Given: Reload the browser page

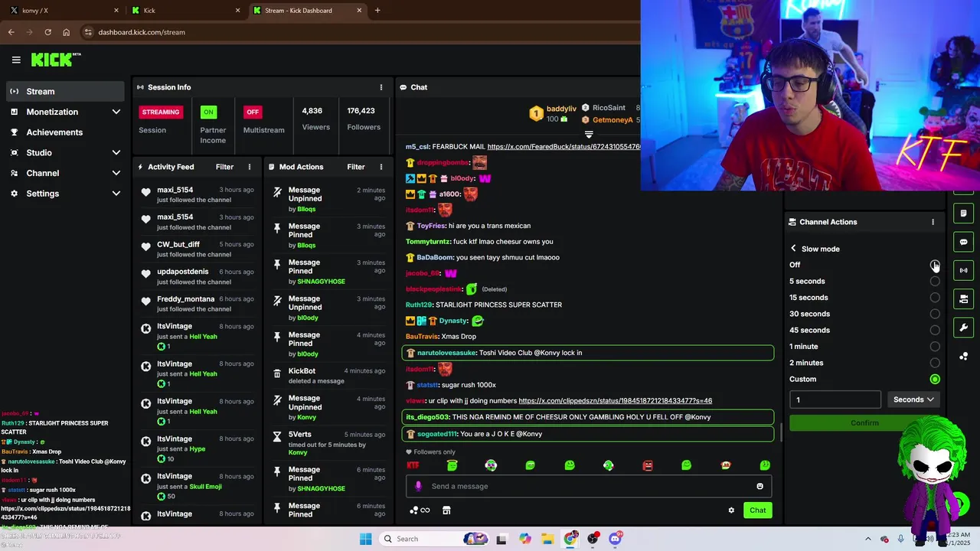Looking at the screenshot, I should coord(47,32).
